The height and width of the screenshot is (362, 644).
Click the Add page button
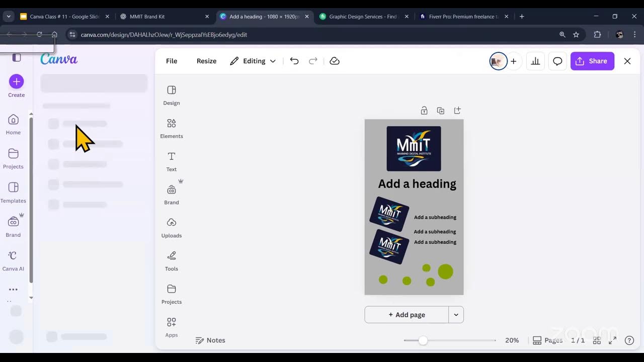tap(407, 315)
